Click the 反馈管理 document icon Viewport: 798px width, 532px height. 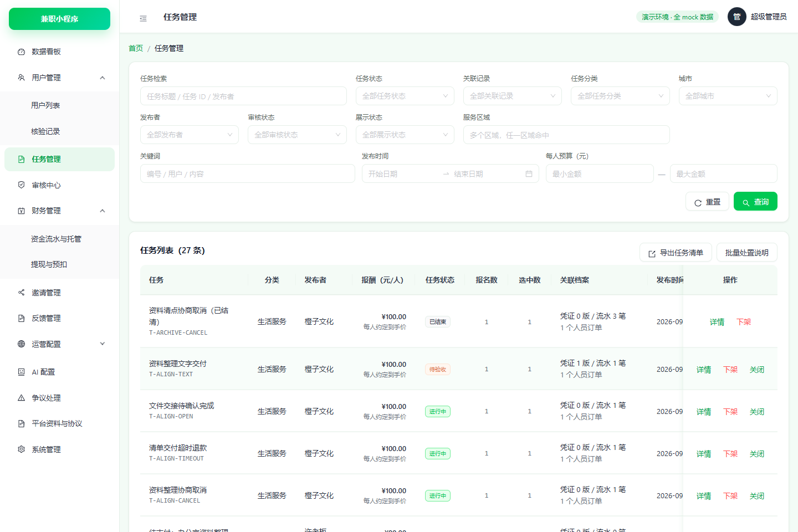21,318
